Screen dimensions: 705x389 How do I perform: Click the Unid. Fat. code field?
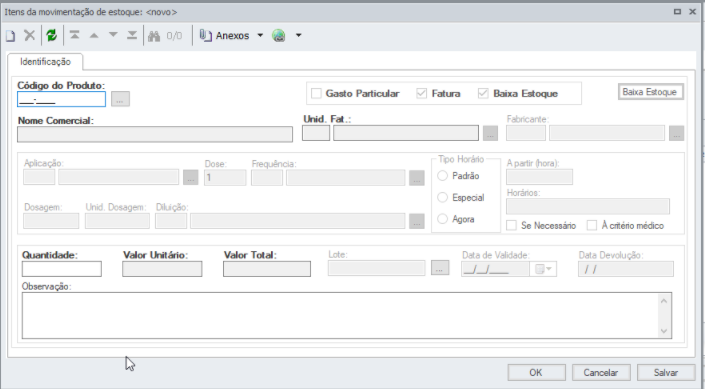click(x=316, y=133)
